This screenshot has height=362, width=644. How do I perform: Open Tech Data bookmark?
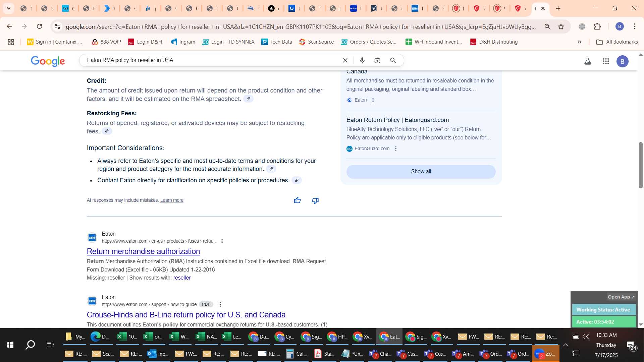[x=277, y=42]
